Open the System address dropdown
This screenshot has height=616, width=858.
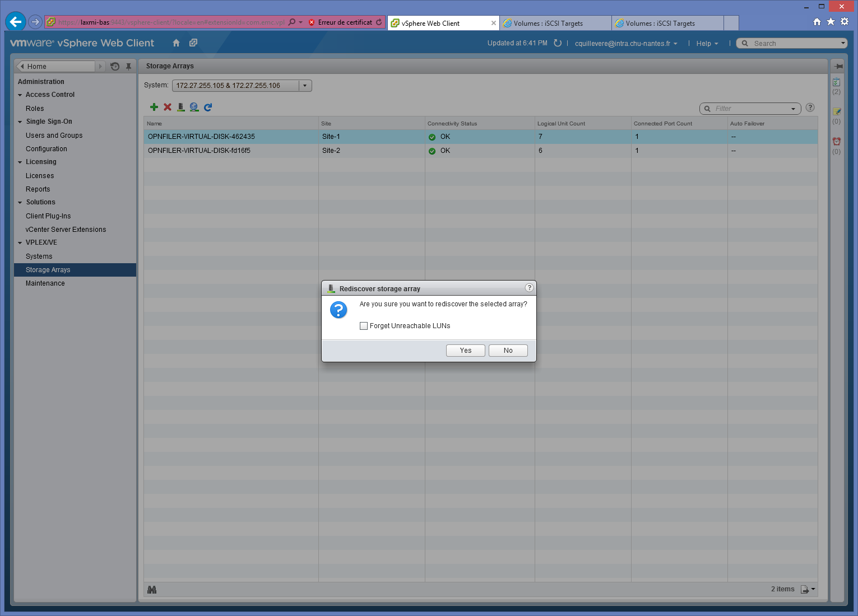pyautogui.click(x=305, y=86)
